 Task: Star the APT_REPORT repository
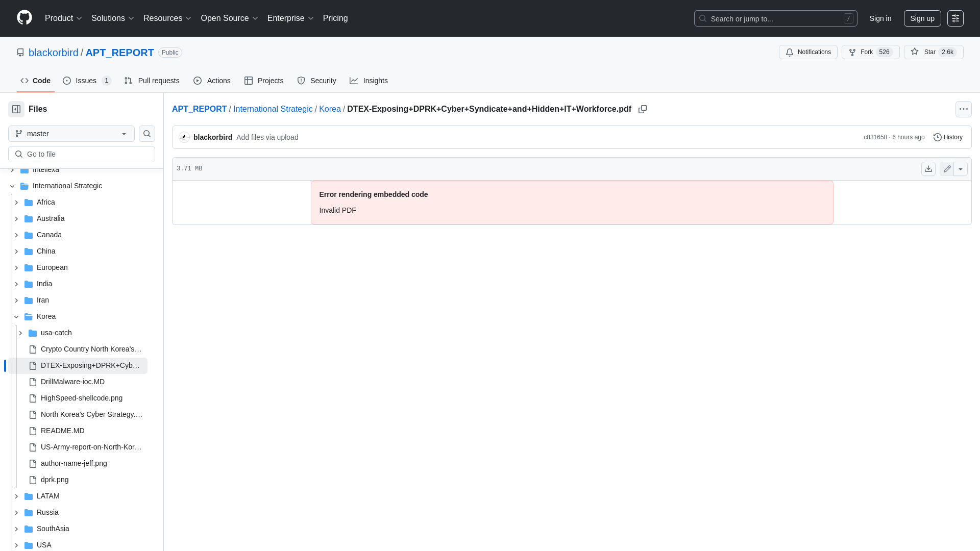click(x=934, y=52)
